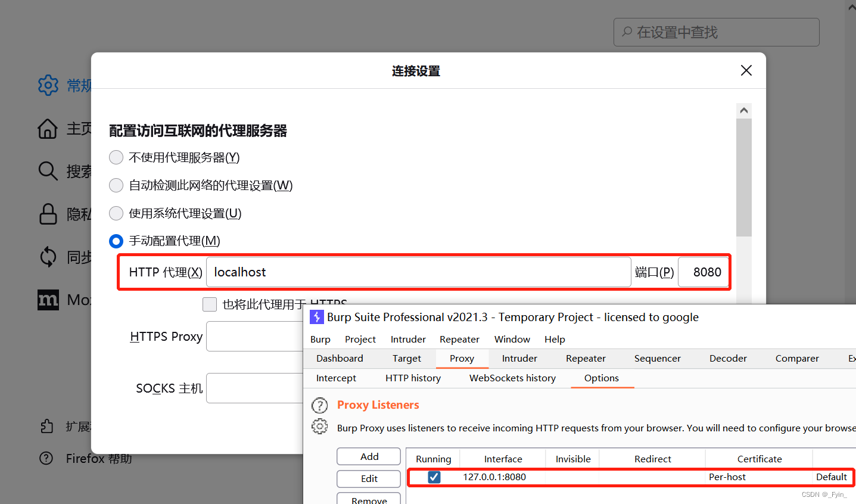This screenshot has height=504, width=856.
Task: Switch to Dashboard tab in Burp Suite
Action: tap(340, 358)
